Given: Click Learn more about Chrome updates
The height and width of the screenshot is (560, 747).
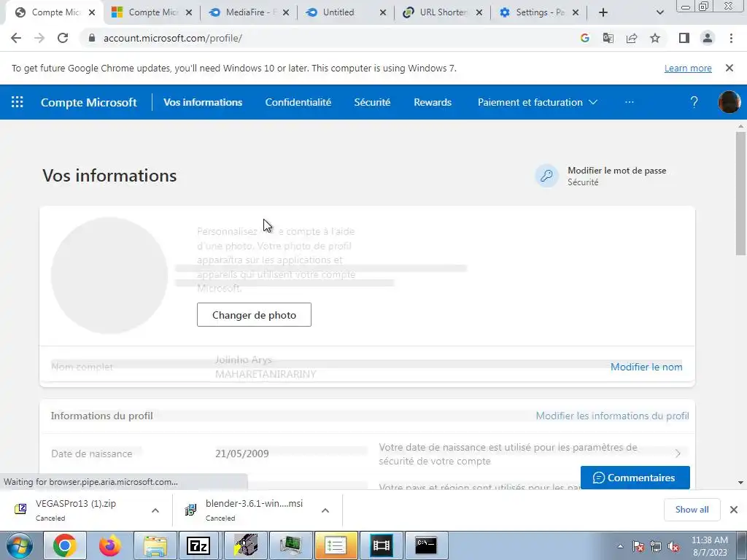Looking at the screenshot, I should click(688, 68).
